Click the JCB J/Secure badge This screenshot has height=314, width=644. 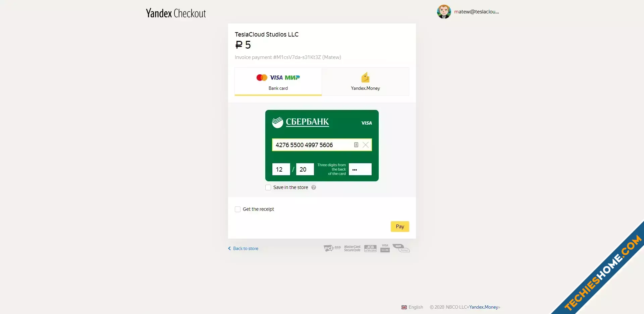(x=370, y=248)
